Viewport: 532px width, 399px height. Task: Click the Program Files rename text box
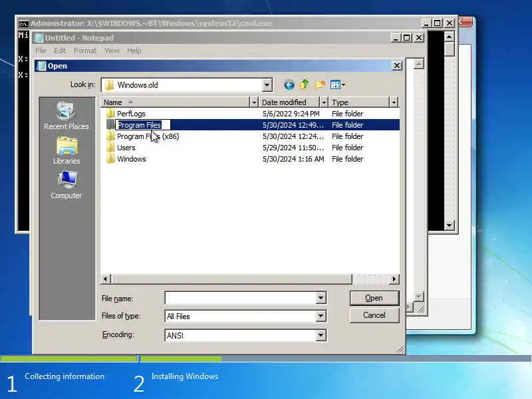pyautogui.click(x=143, y=125)
